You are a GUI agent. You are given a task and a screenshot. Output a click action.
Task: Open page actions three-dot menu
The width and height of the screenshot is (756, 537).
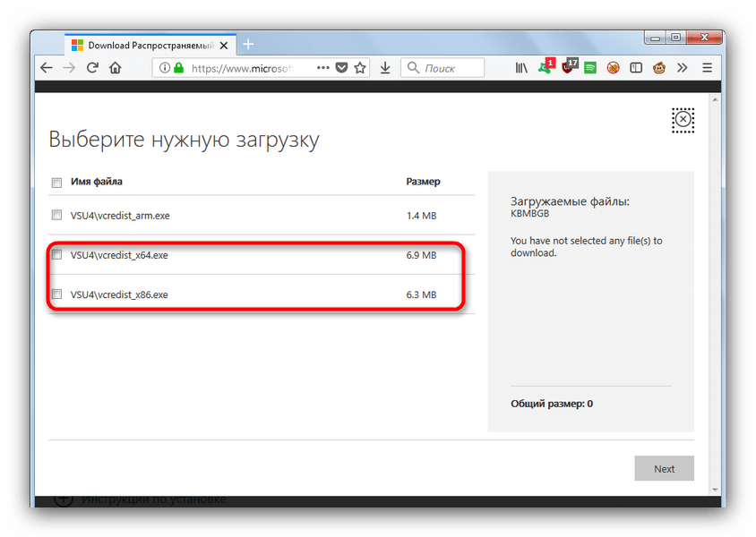pyautogui.click(x=323, y=68)
